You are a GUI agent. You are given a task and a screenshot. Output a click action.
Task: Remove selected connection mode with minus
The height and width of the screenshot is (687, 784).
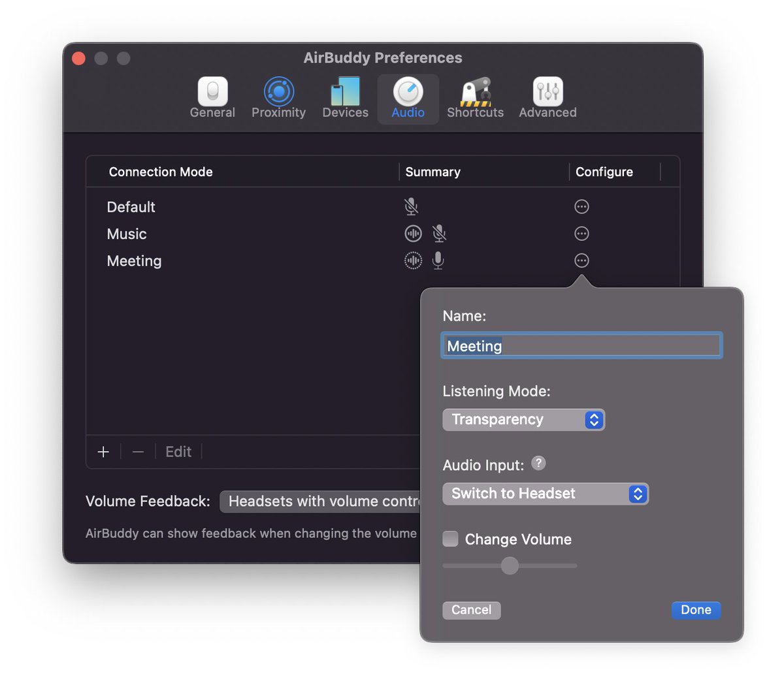click(x=138, y=452)
